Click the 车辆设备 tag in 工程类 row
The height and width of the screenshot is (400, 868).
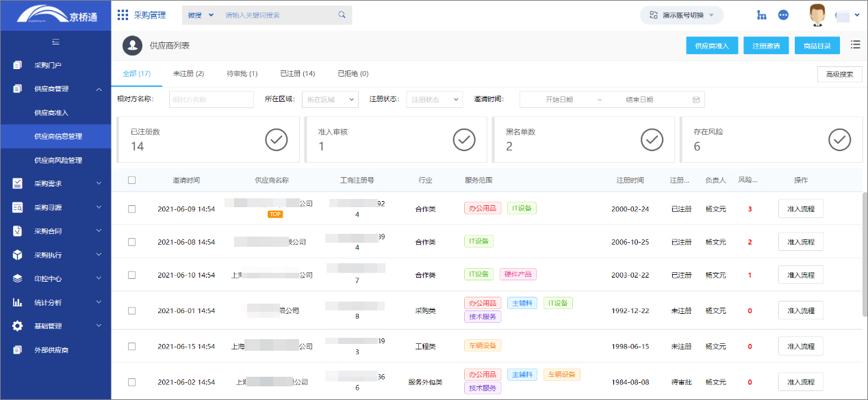tap(483, 346)
